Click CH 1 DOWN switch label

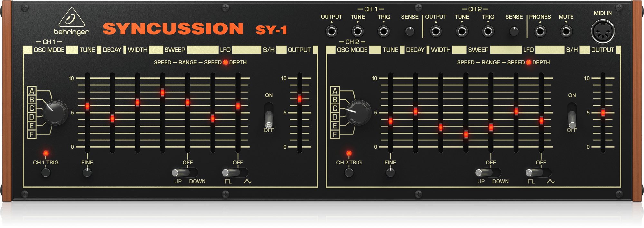(197, 182)
